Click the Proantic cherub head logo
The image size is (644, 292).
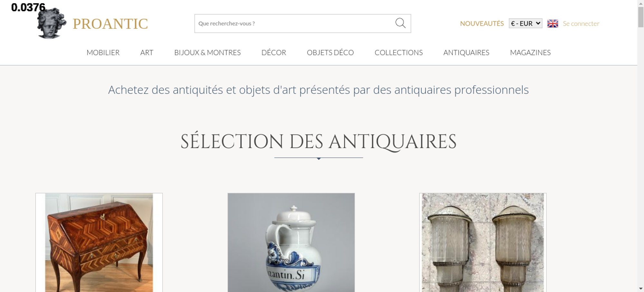coord(52,23)
